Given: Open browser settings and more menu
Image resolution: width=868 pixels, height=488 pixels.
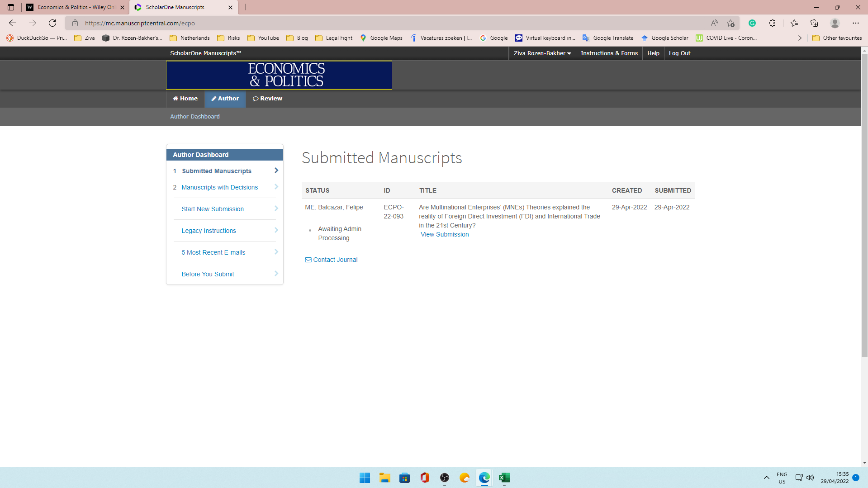Looking at the screenshot, I should pyautogui.click(x=856, y=23).
